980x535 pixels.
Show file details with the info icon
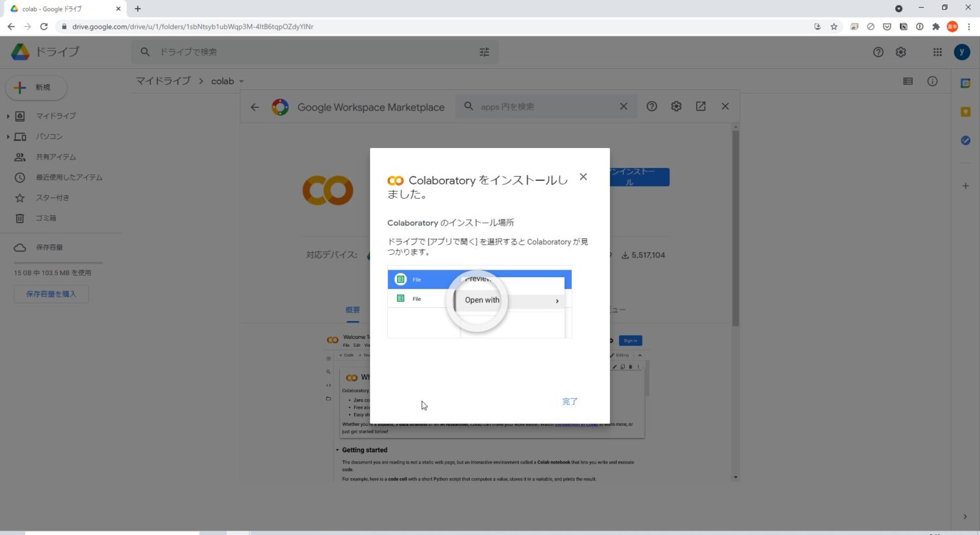tap(932, 81)
